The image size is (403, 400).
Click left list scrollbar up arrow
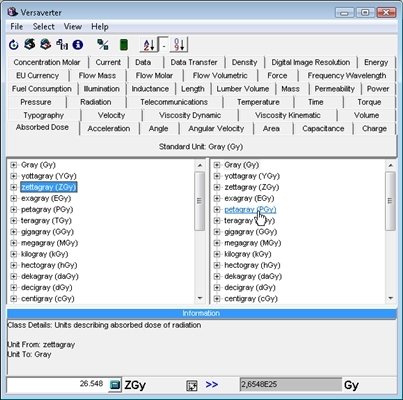(200, 165)
